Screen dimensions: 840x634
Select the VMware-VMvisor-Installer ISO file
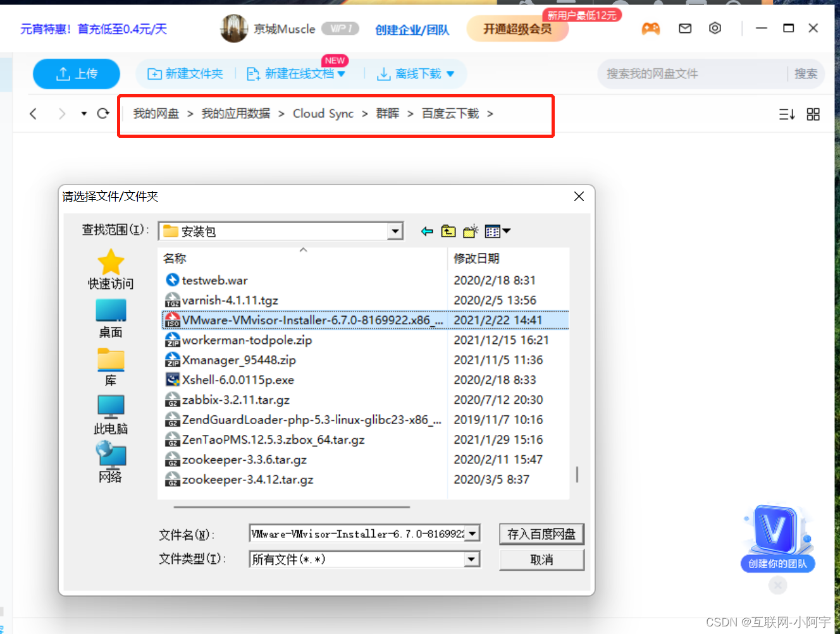click(x=366, y=320)
